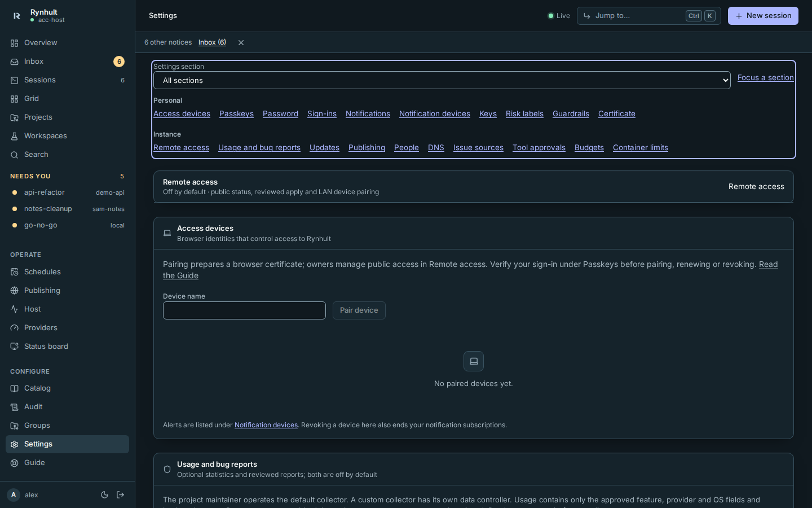
Task: Jump to Keys section
Action: point(488,114)
